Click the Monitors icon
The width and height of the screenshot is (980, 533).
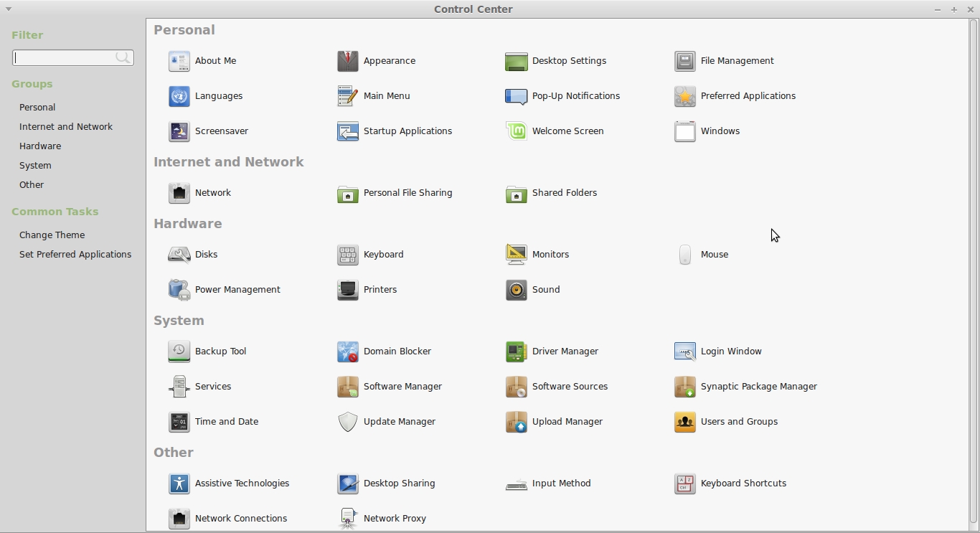click(516, 255)
